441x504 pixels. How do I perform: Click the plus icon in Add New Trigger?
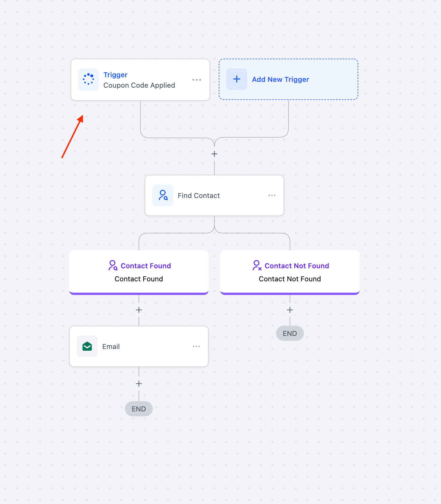point(237,79)
